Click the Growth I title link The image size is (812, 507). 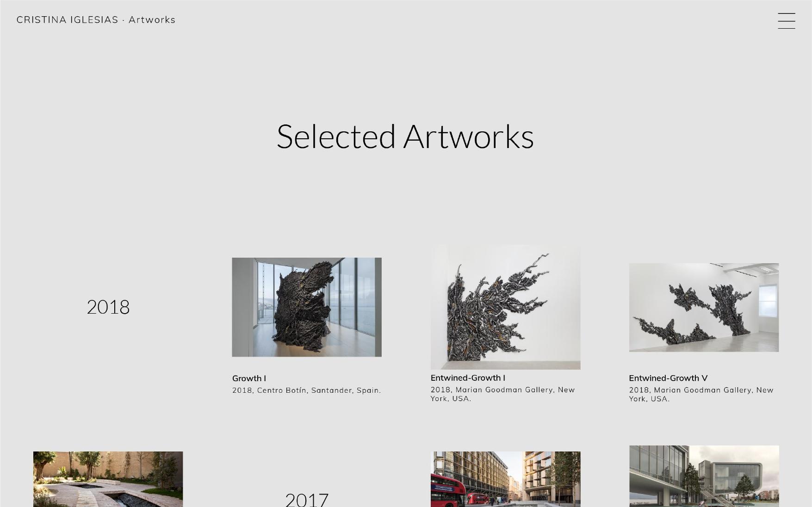pyautogui.click(x=249, y=378)
